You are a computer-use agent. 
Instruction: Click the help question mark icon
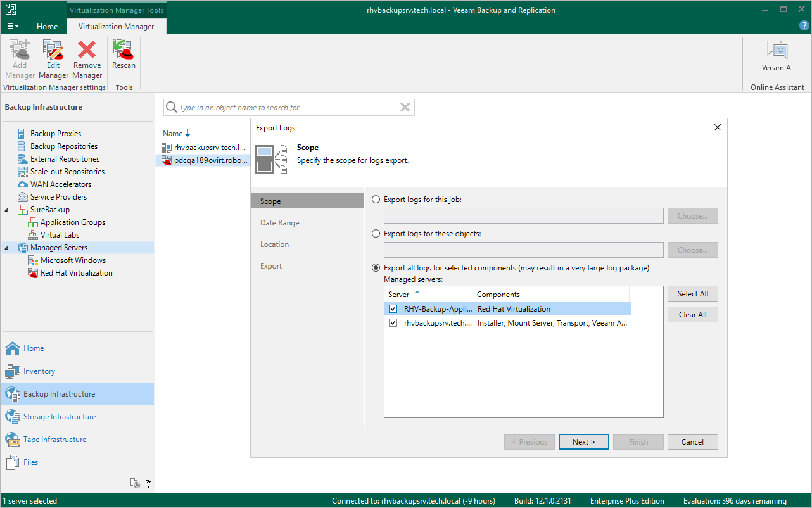tap(804, 25)
